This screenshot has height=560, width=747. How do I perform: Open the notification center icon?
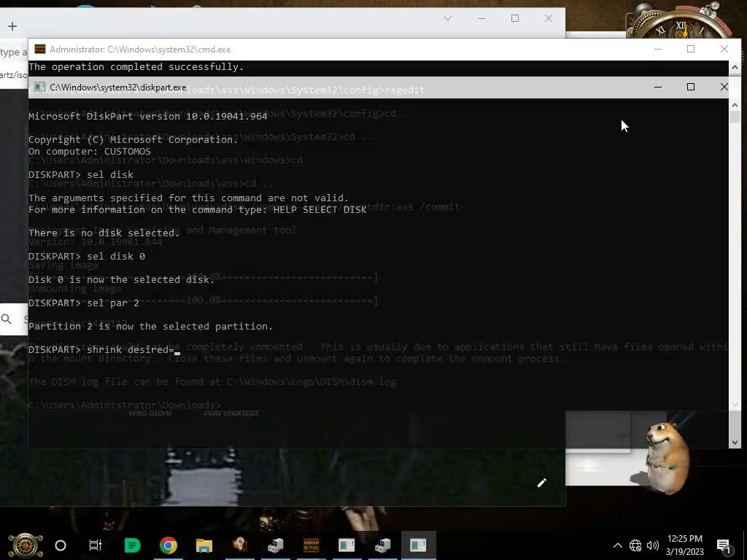point(724,545)
